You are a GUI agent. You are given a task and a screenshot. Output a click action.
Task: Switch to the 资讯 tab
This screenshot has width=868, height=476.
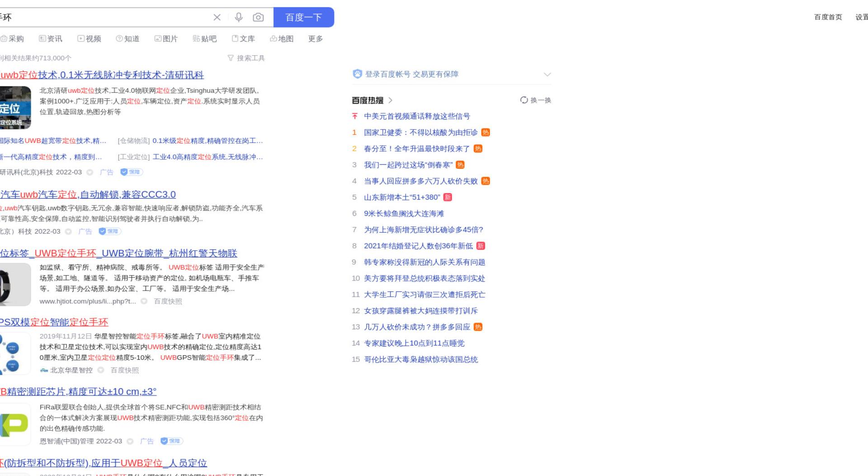point(51,39)
